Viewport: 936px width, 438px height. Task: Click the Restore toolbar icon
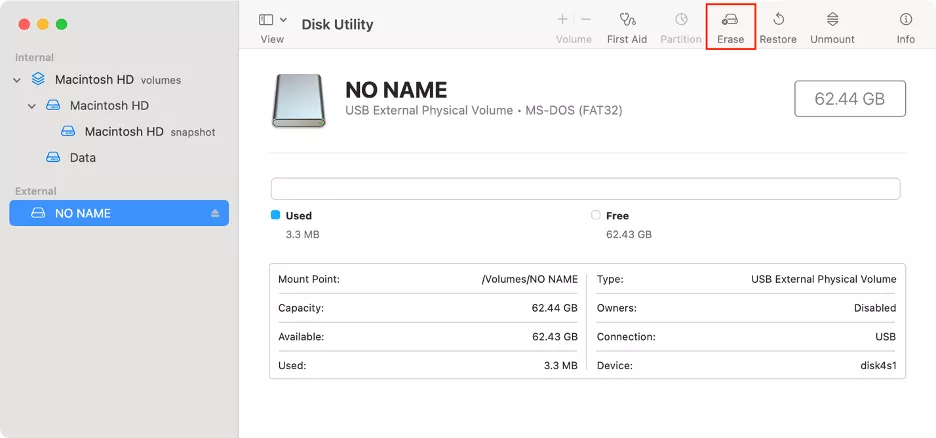(778, 20)
